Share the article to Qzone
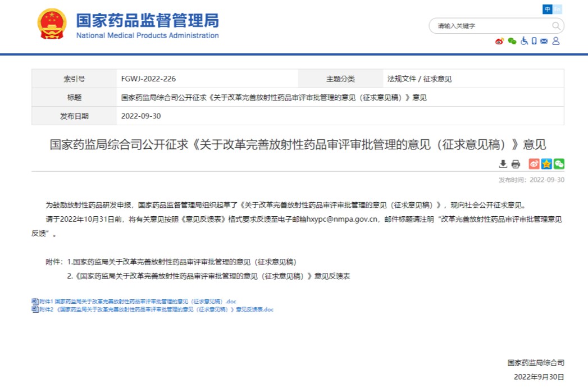The image size is (588, 392). 546,164
